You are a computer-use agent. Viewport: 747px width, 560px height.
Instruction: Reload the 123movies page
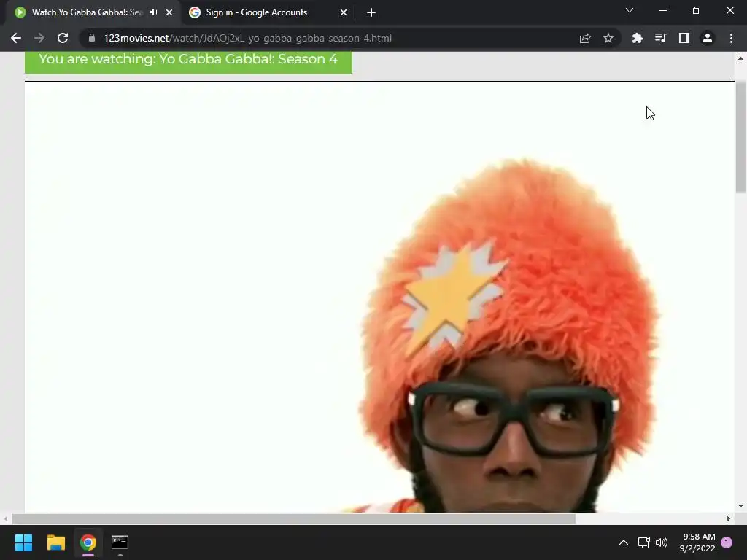point(63,38)
